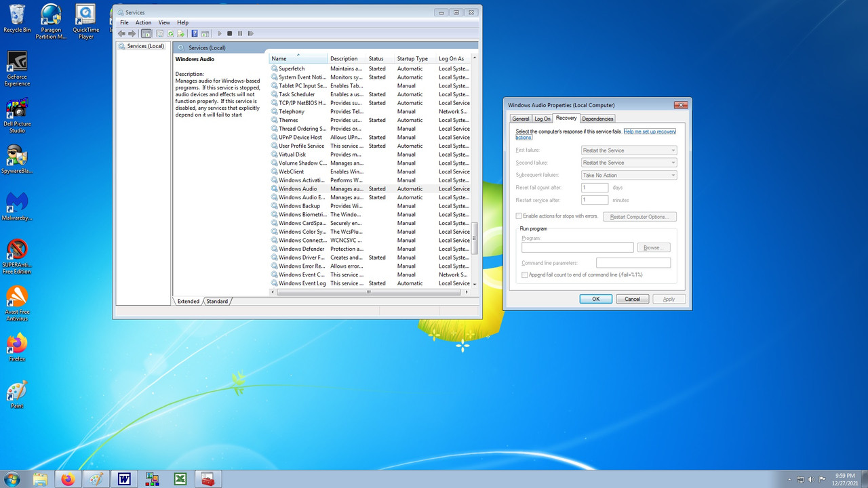Image resolution: width=868 pixels, height=488 pixels.
Task: Select the Windows Defender service row
Action: 370,249
